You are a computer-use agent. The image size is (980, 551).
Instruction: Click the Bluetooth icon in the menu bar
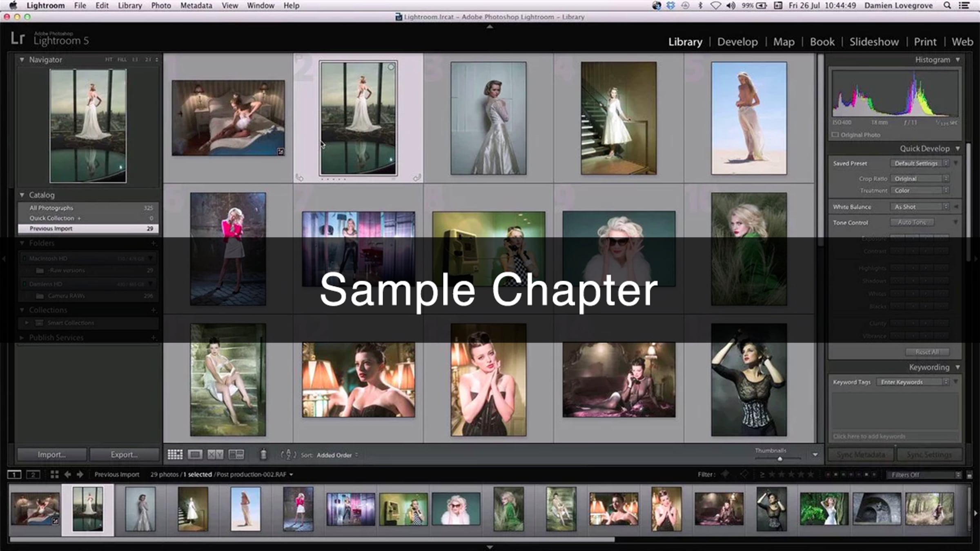coord(700,6)
